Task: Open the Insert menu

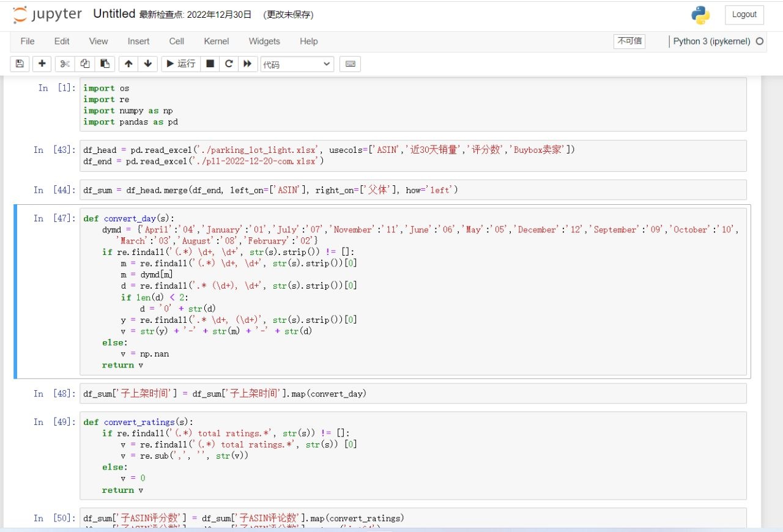Action: tap(138, 42)
